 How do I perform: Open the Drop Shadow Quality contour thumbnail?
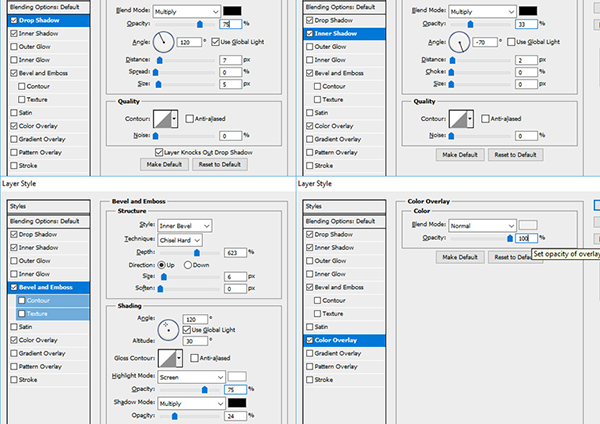[x=159, y=118]
